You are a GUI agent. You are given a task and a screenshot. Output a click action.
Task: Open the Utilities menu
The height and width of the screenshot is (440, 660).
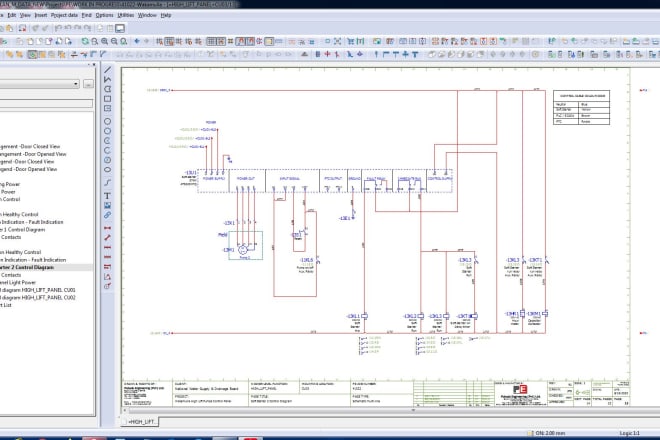tap(126, 15)
